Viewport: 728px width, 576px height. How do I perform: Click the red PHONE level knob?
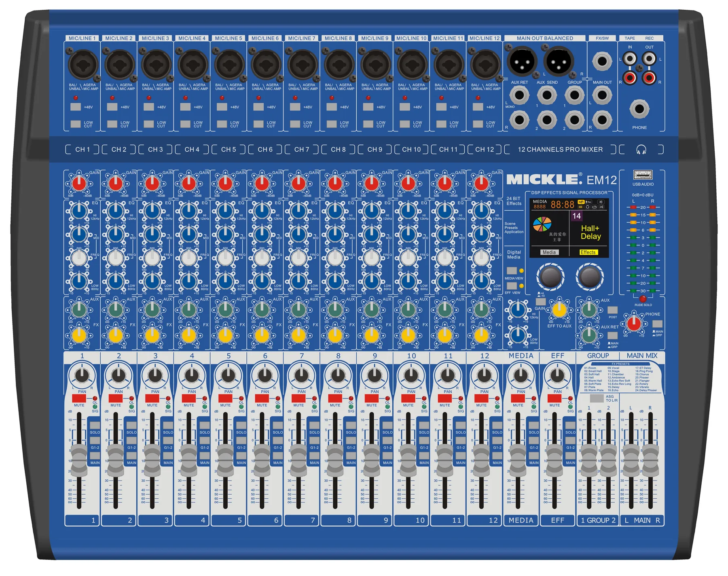point(634,323)
